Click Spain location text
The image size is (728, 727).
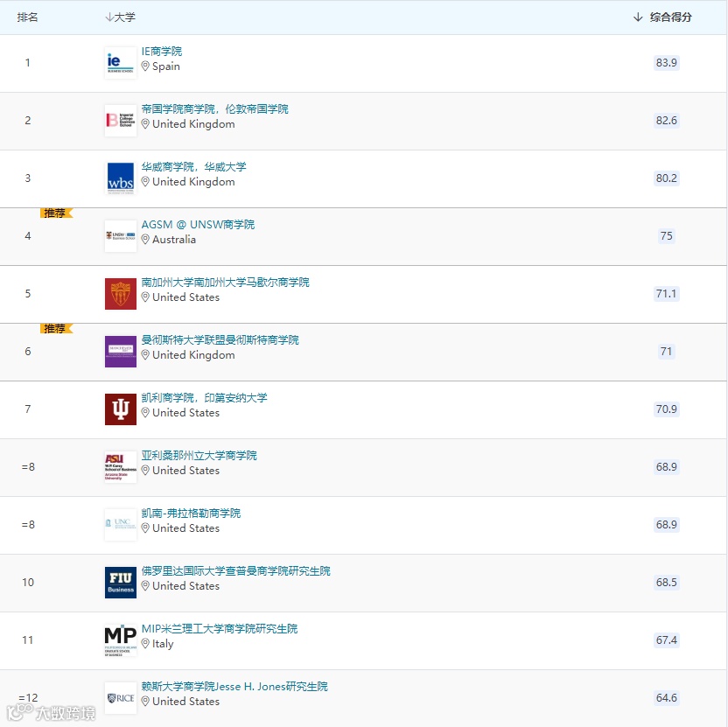[165, 66]
